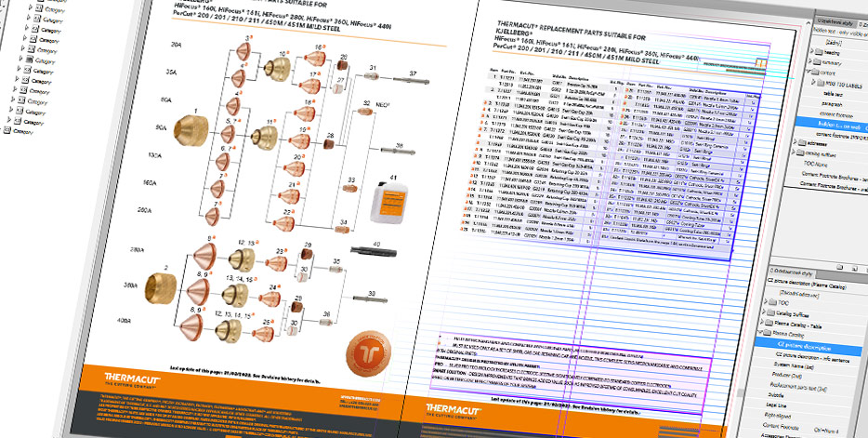Create new style group via folder icon
Image resolution: width=868 pixels, height=438 pixels.
[x=840, y=267]
